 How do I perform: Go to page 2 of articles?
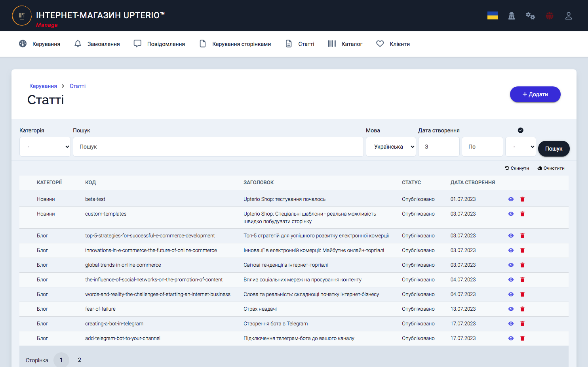pos(80,360)
